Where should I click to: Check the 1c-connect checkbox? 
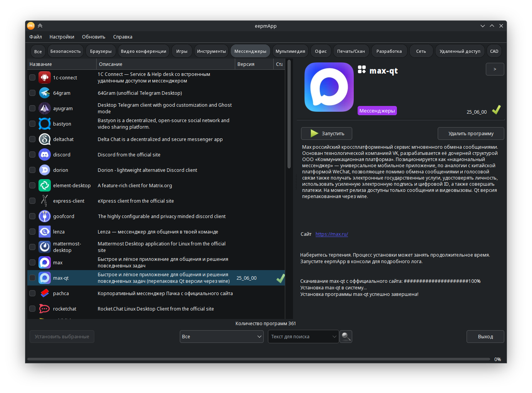[32, 77]
